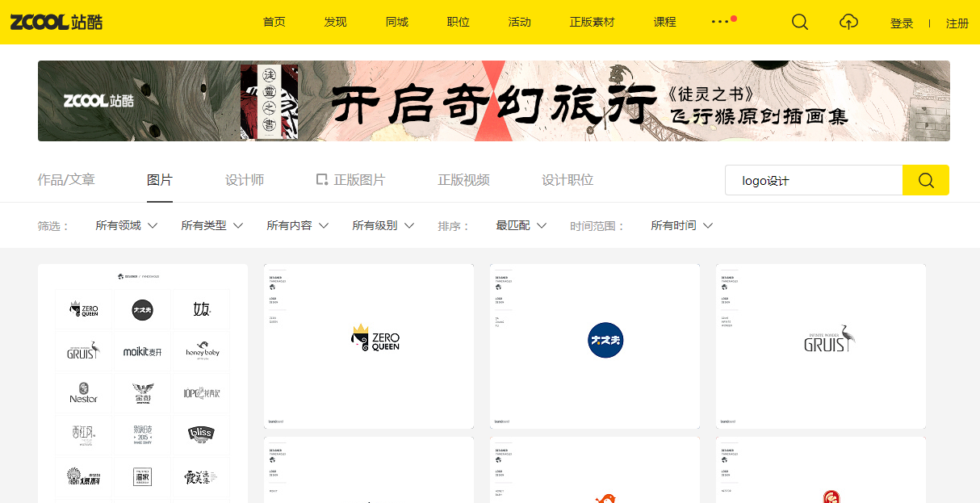Open 职位 in top navigation
Viewport: 980px width, 503px height.
tap(459, 22)
